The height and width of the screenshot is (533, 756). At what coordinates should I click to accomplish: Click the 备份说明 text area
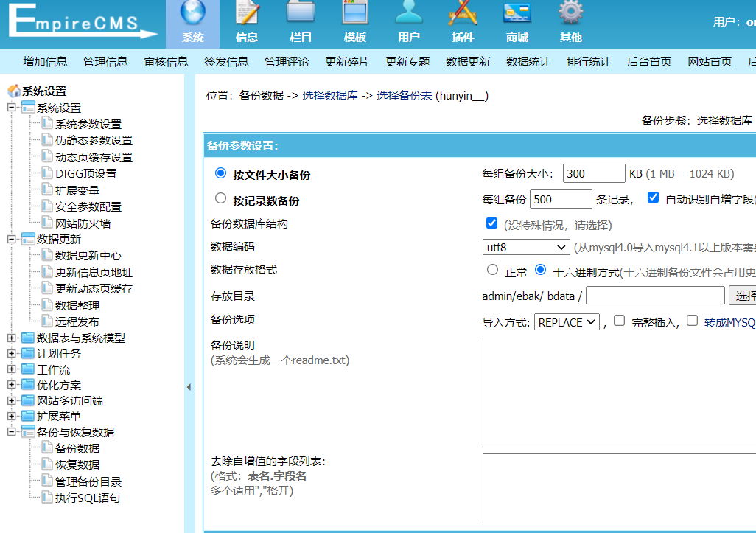coord(619,392)
